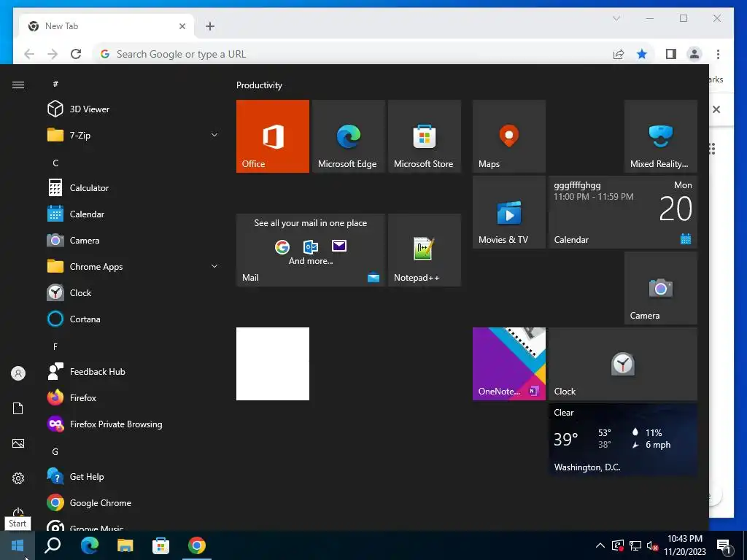Open the Camera tile
The image size is (747, 560).
[x=661, y=288]
